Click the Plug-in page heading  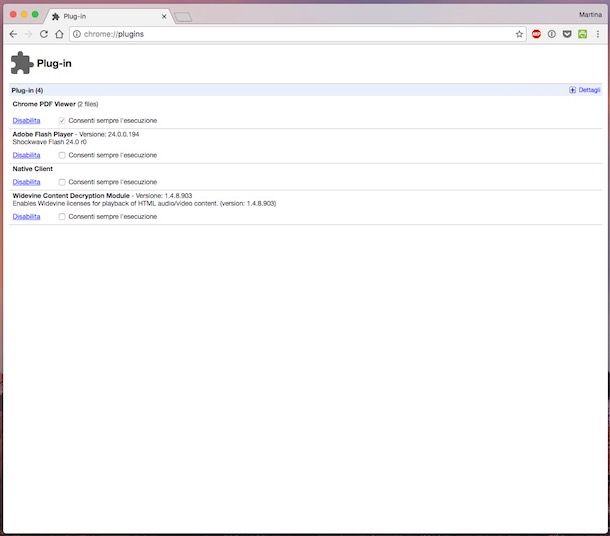pos(54,63)
